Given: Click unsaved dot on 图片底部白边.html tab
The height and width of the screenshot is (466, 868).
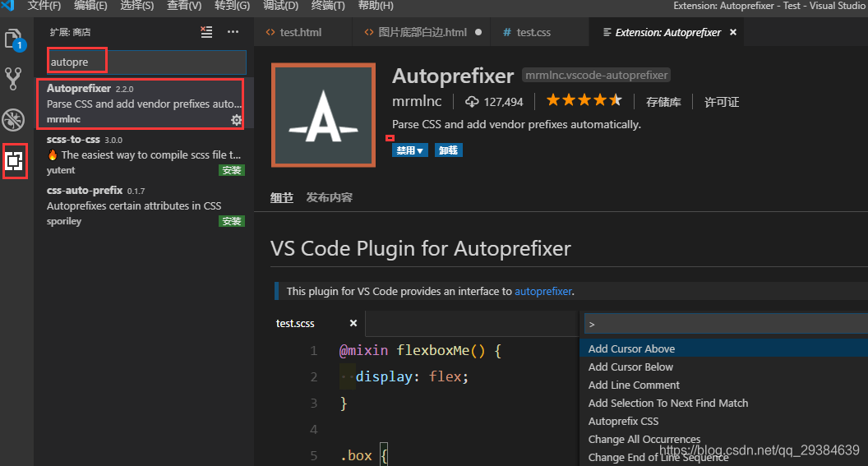Looking at the screenshot, I should pyautogui.click(x=478, y=32).
